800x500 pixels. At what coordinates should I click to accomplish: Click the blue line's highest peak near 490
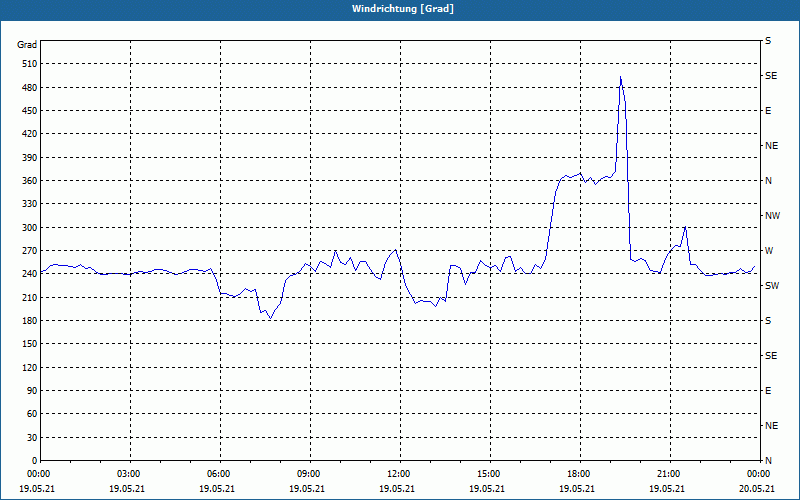[x=620, y=77]
